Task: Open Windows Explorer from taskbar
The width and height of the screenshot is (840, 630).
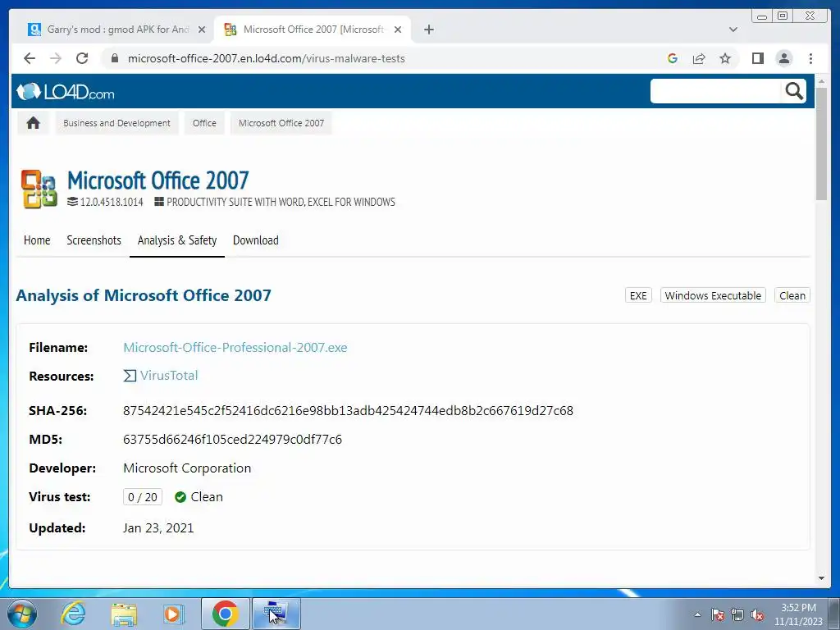Action: pos(124,614)
